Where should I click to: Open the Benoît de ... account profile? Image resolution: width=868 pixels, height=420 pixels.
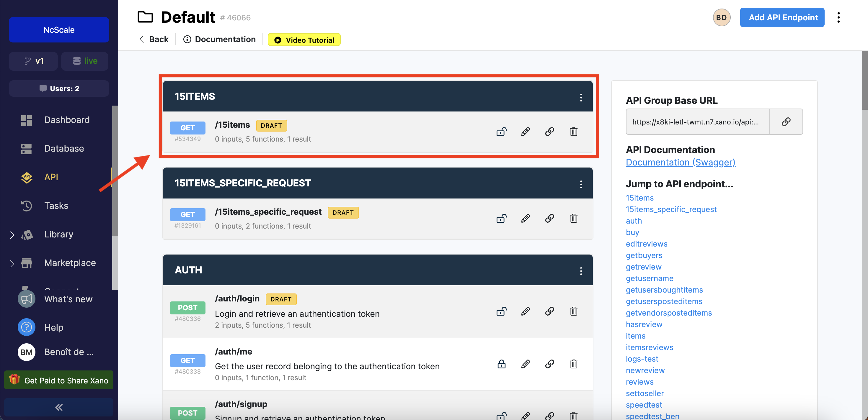(56, 352)
